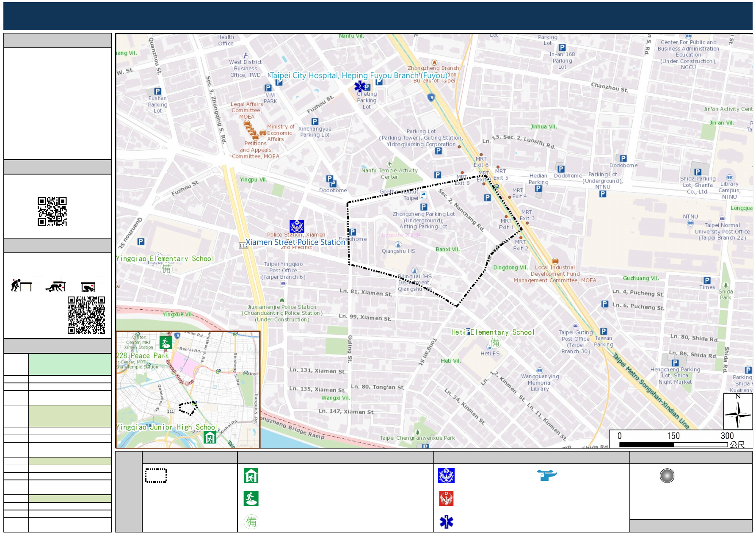
Task: Click the 'Banxi Vil.' label
Action: [447, 249]
